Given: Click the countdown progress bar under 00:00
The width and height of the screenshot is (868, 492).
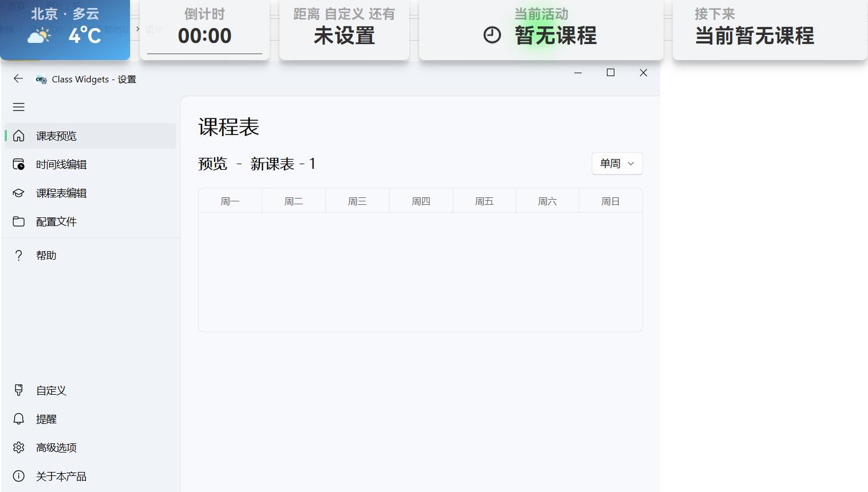Looking at the screenshot, I should tap(204, 54).
